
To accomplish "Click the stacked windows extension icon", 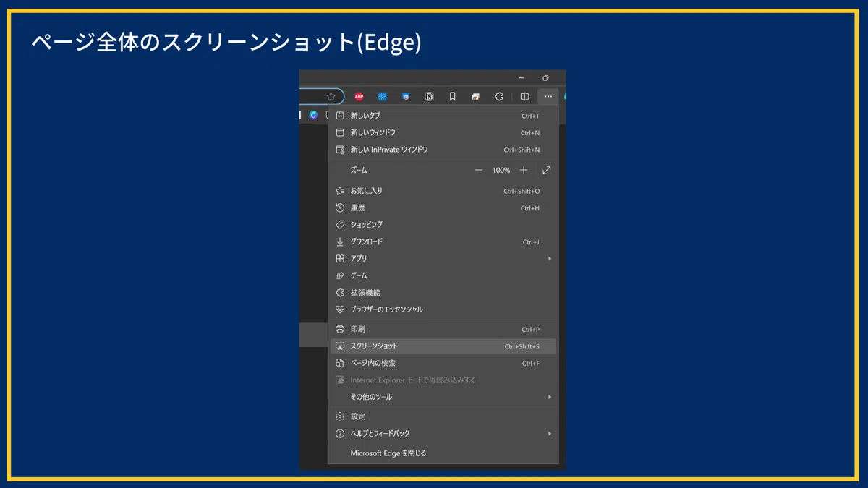I will pos(475,96).
